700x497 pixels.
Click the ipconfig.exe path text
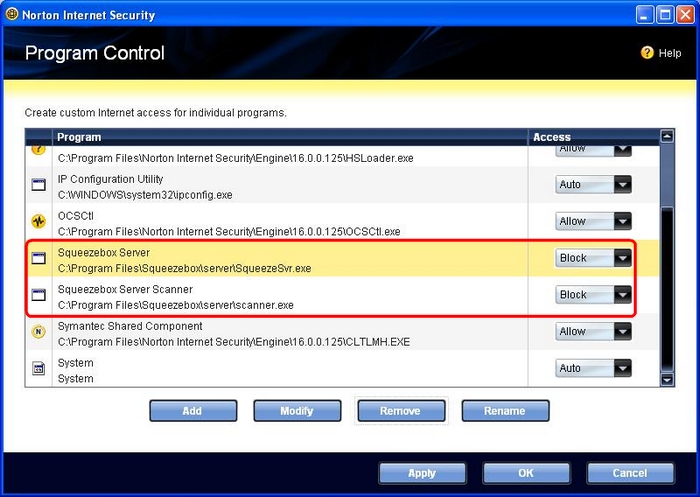(145, 195)
